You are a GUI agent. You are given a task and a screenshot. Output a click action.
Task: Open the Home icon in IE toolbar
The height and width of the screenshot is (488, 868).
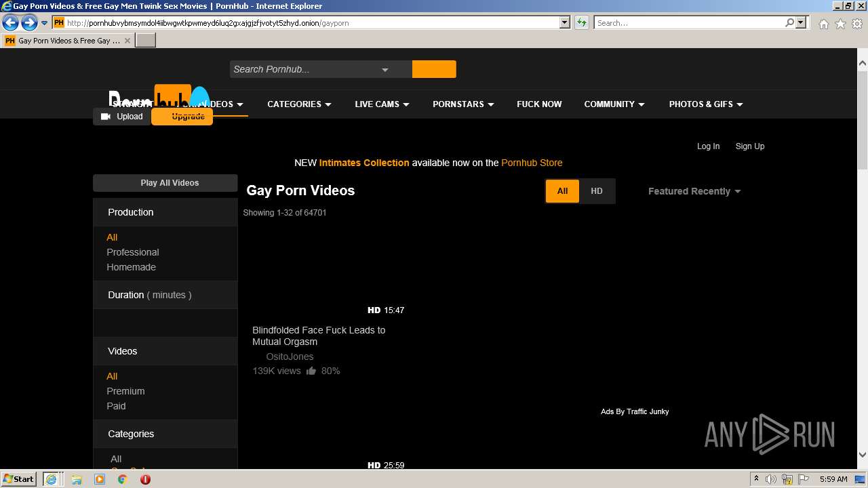[x=823, y=24]
